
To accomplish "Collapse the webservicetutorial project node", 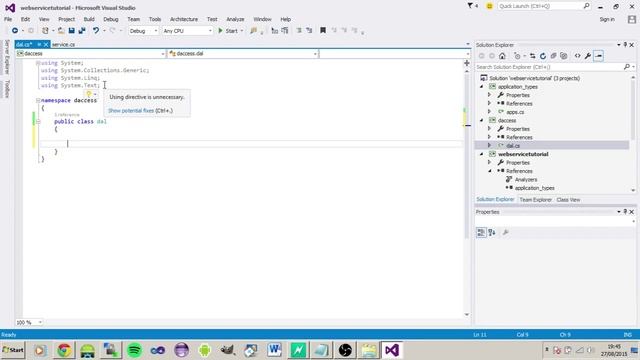I will click(x=482, y=154).
